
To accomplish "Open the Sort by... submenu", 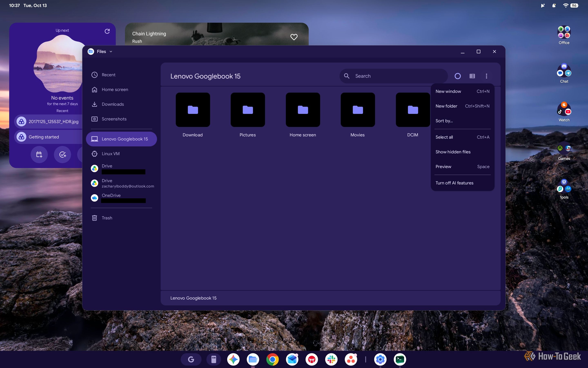I will (x=462, y=121).
